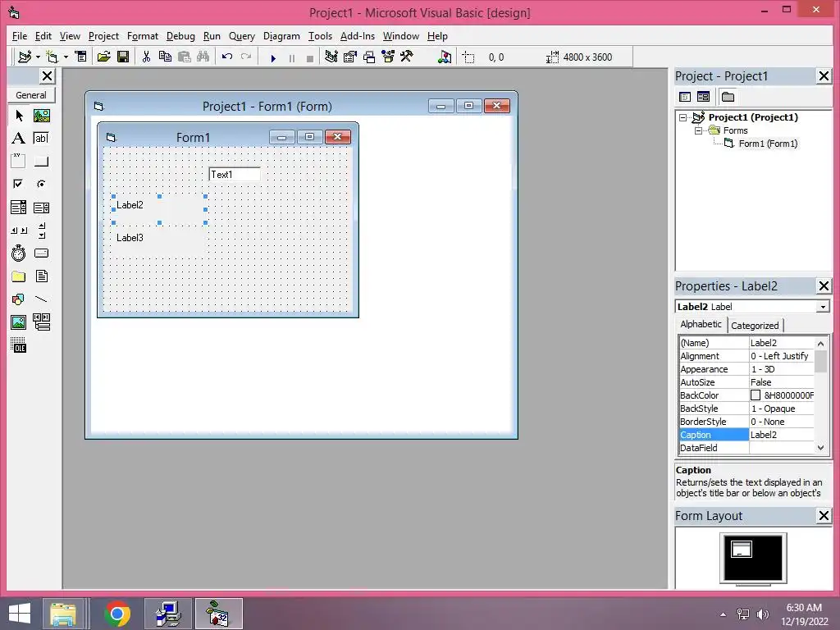Screen dimensions: 840x630
Task: Switch to the Alphabetic properties tab
Action: [701, 324]
